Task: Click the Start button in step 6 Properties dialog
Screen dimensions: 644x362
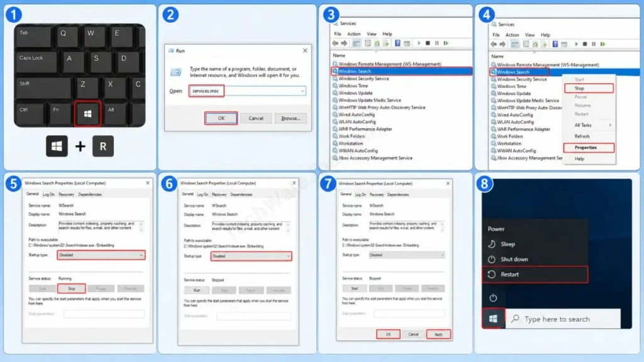Action: click(197, 290)
